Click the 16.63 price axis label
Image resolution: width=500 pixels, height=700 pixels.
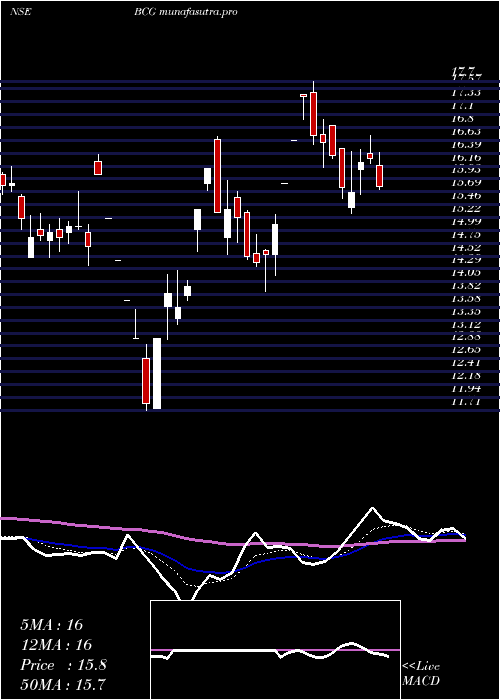(x=466, y=131)
